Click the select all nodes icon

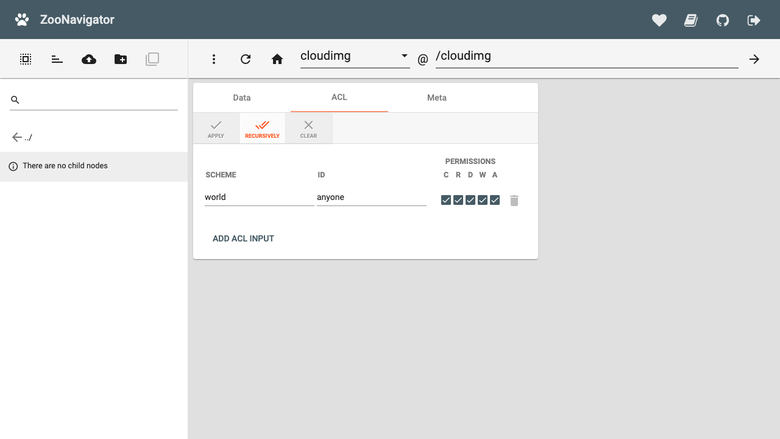coord(25,59)
